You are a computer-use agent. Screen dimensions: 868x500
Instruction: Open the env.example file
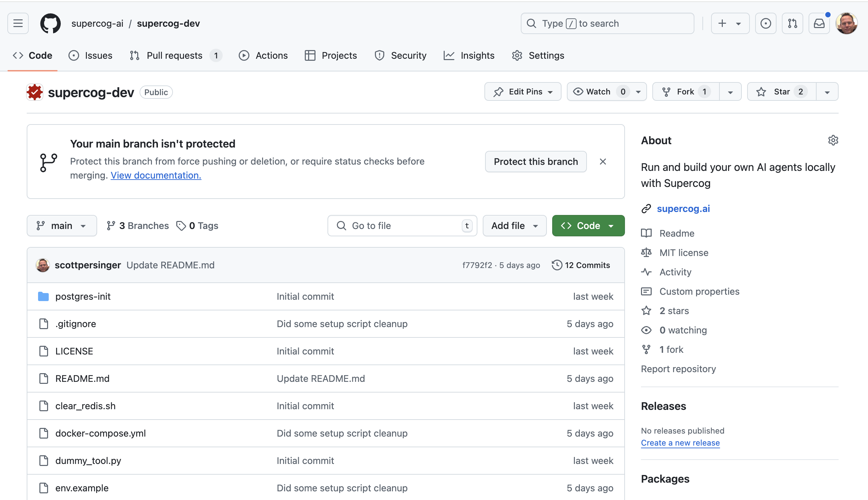(82, 488)
